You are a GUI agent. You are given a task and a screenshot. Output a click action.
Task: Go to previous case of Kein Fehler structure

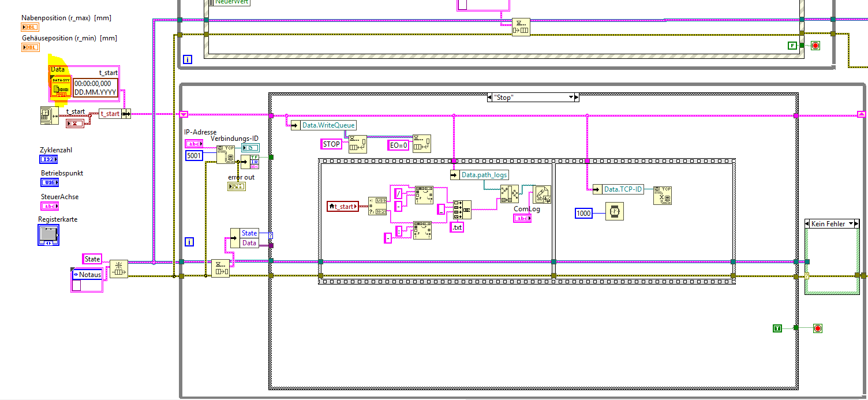(x=808, y=223)
